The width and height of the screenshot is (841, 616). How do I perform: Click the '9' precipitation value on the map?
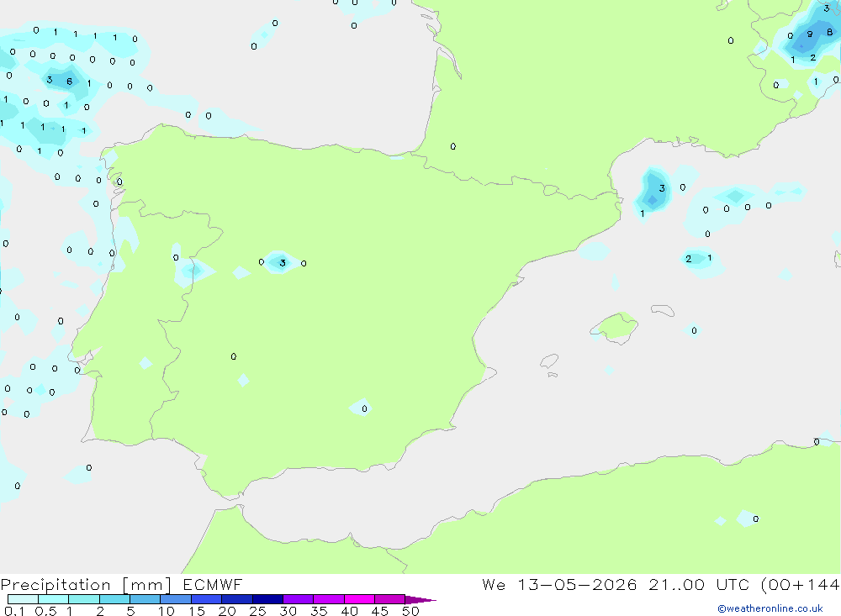coord(810,34)
